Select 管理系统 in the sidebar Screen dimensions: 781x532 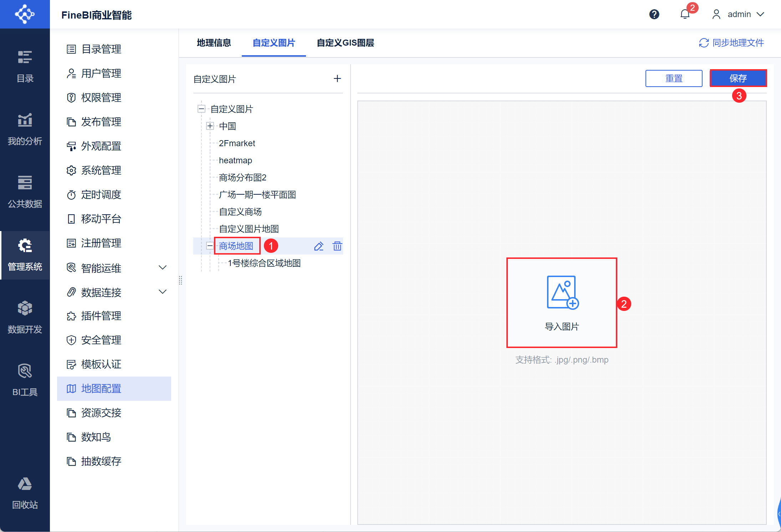tap(25, 255)
